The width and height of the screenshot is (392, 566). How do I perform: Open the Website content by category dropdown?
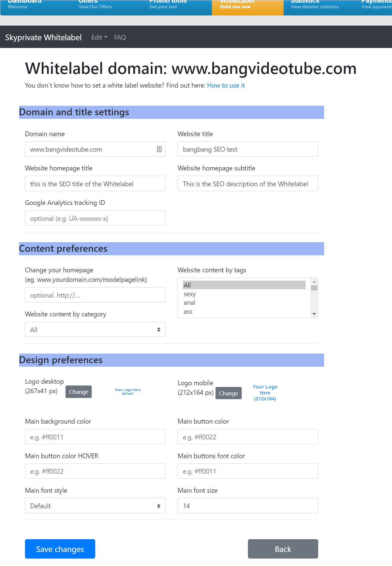tap(95, 329)
